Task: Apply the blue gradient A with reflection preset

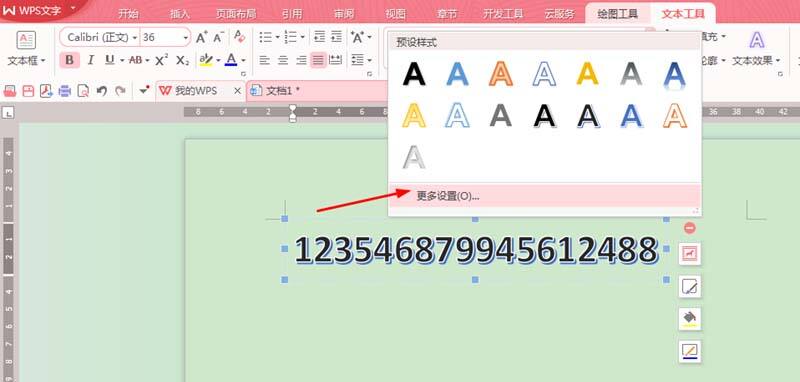Action: 674,75
